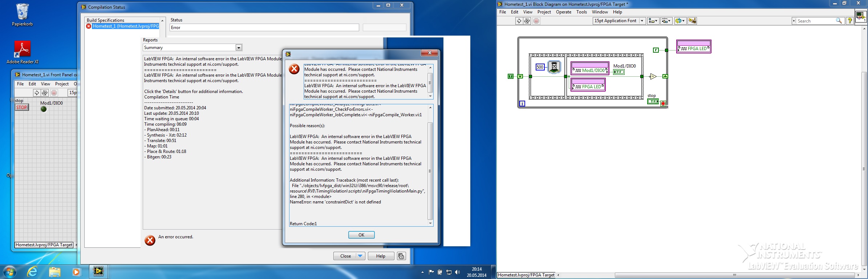Click the VI icon pane in the top-right corner
The height and width of the screenshot is (279, 868).
tap(861, 16)
